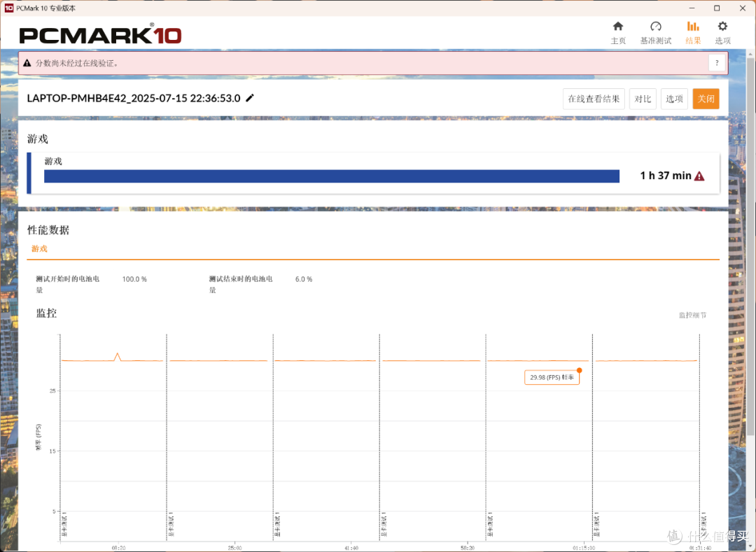Click 在线查看结果 button

(594, 99)
